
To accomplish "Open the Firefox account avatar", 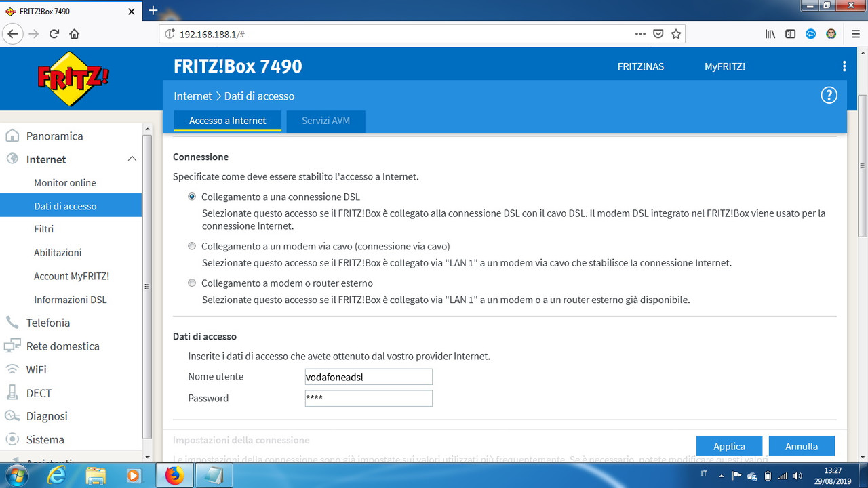I will coord(831,34).
